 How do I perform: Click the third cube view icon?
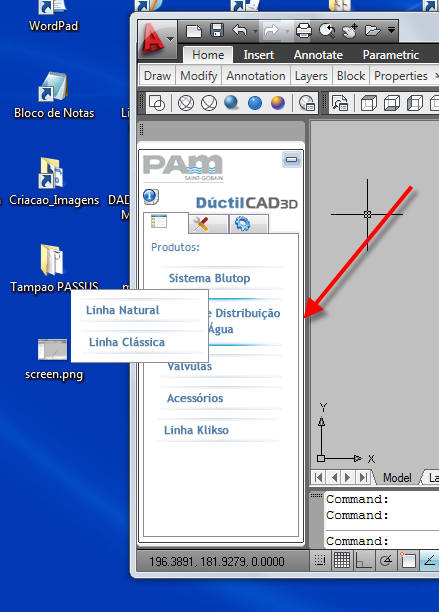(x=415, y=103)
